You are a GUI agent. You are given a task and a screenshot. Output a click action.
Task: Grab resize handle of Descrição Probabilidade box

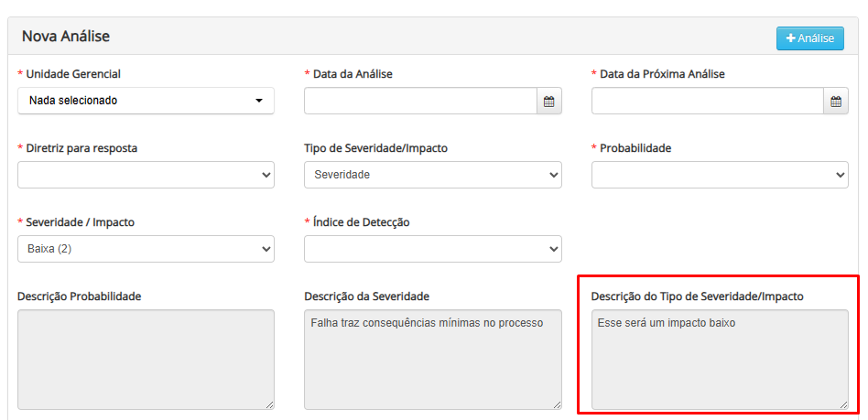pos(269,404)
